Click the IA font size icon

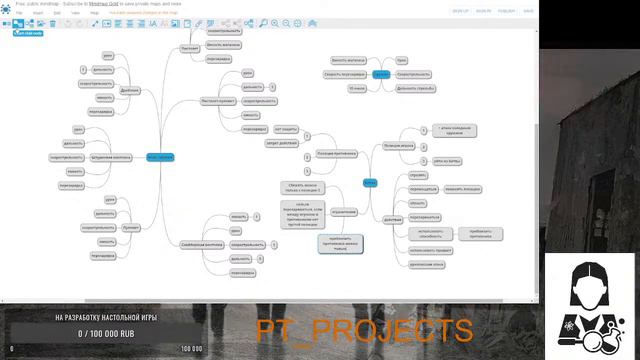pos(153,24)
